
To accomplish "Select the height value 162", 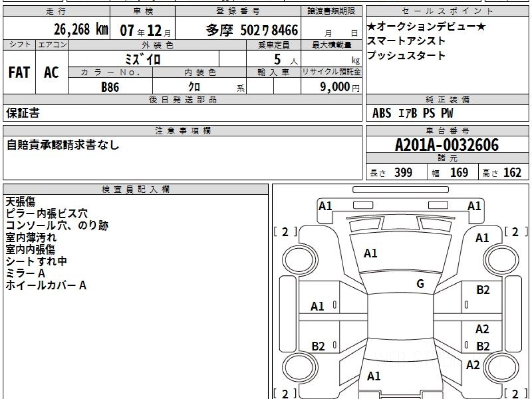I will tap(512, 172).
